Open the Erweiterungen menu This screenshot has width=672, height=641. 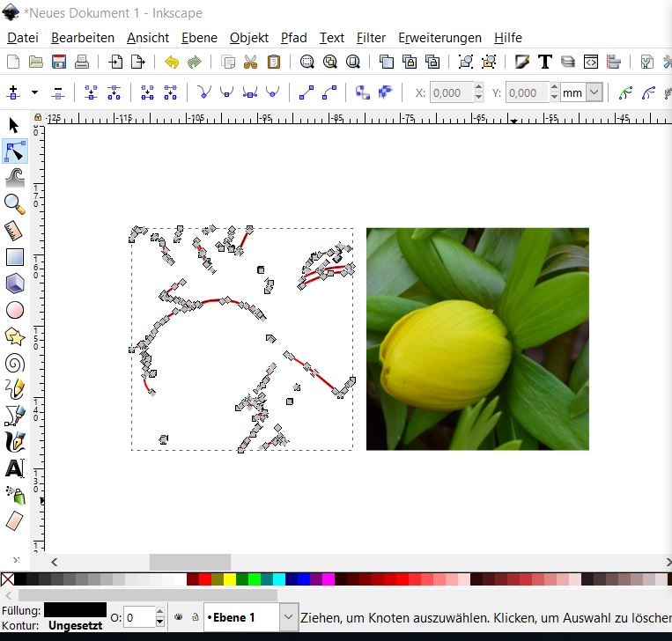[x=439, y=38]
